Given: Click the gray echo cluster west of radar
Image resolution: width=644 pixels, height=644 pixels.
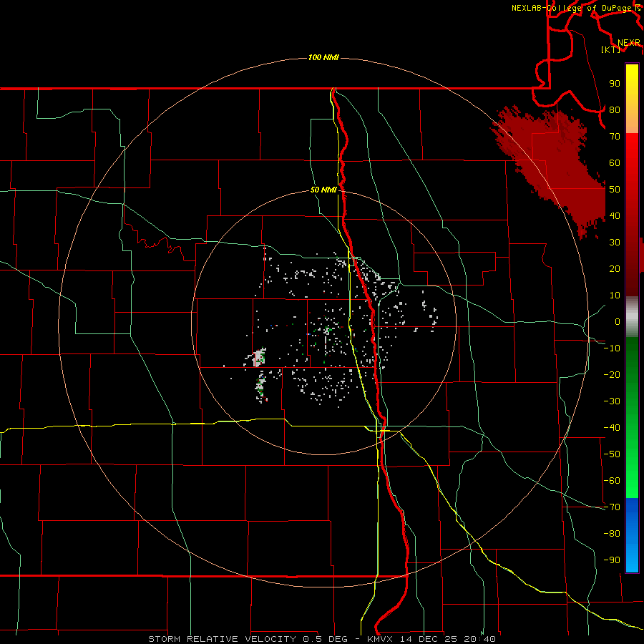Looking at the screenshot, I should [259, 357].
